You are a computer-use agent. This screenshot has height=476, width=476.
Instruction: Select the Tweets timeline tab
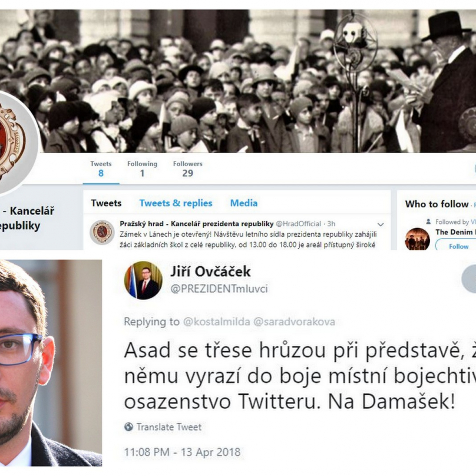pyautogui.click(x=106, y=203)
